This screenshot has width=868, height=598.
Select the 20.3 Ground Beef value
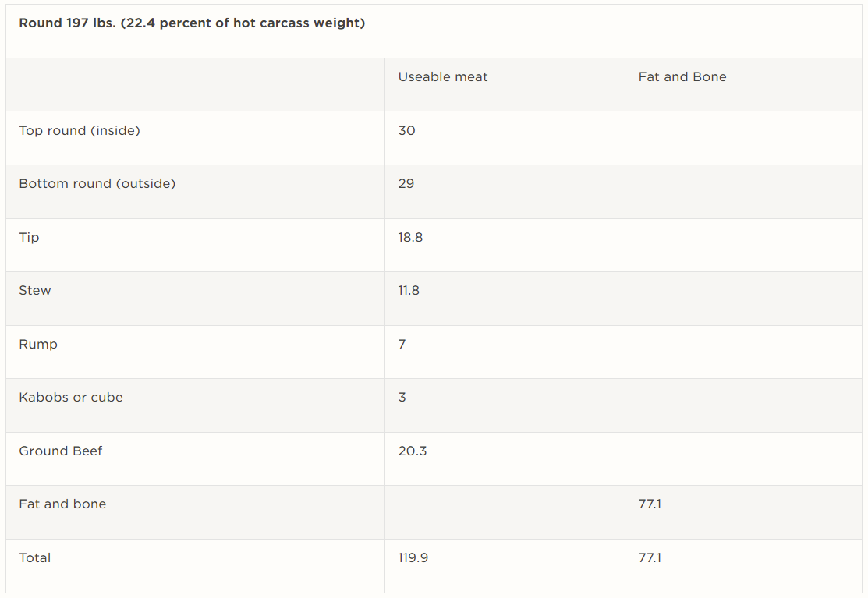(413, 451)
